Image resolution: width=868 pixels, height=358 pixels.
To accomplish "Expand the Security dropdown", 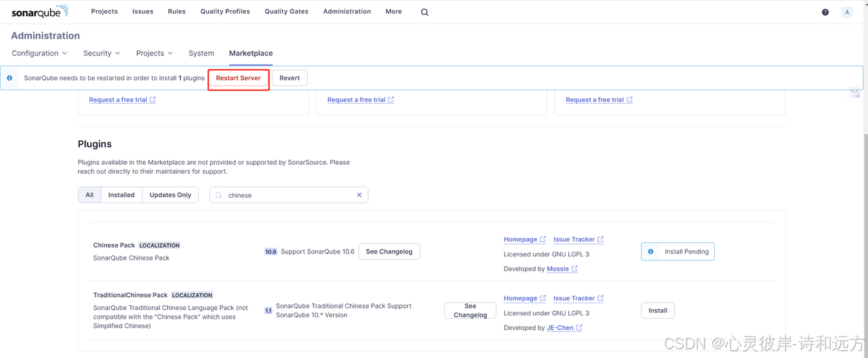I will point(102,54).
